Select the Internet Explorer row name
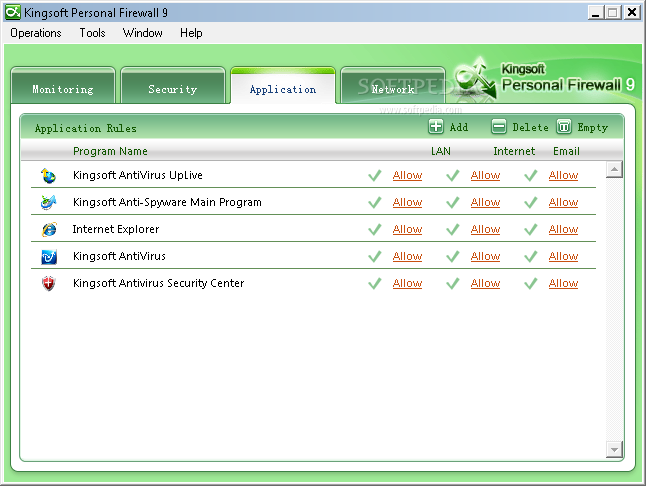 tap(116, 229)
